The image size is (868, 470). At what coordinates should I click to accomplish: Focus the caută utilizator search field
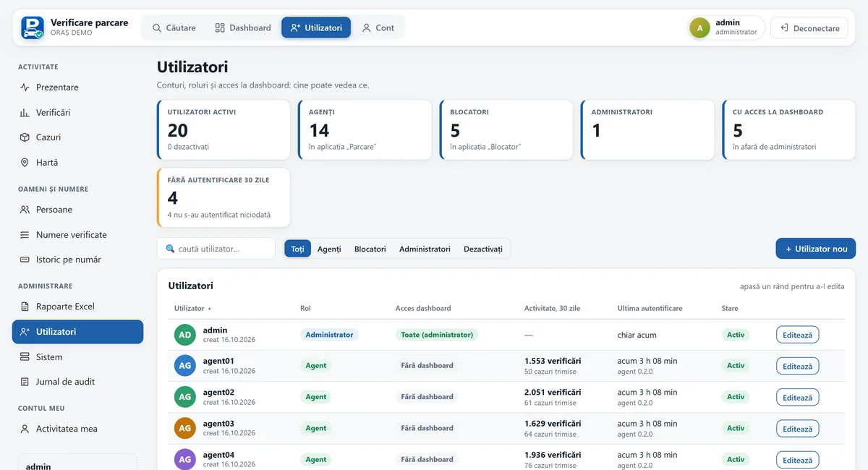pos(216,249)
